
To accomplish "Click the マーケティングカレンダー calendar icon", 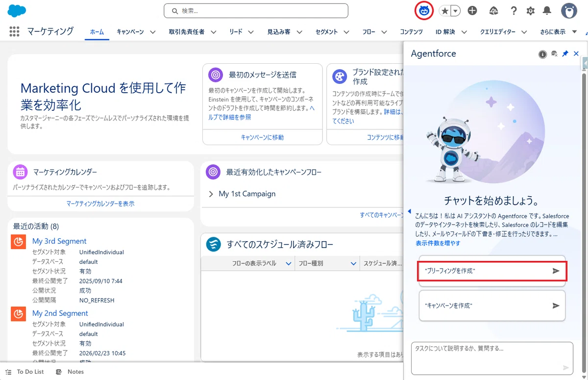I will click(x=20, y=172).
